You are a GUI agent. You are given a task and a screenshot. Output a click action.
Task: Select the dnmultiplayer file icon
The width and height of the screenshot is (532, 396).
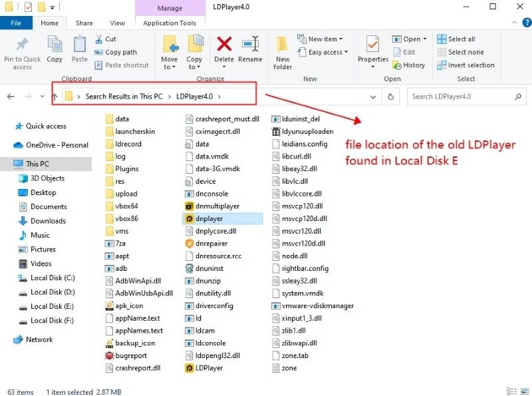[189, 206]
